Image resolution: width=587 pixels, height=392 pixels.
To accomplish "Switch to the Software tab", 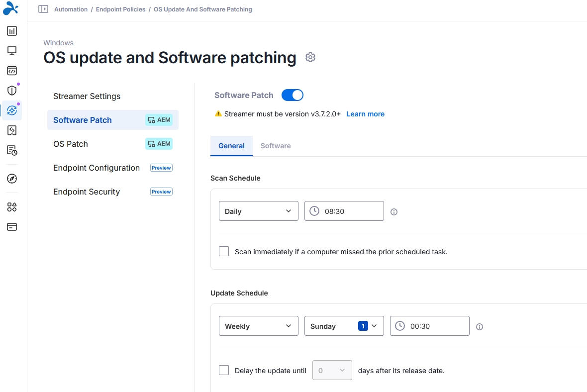I will pyautogui.click(x=276, y=146).
